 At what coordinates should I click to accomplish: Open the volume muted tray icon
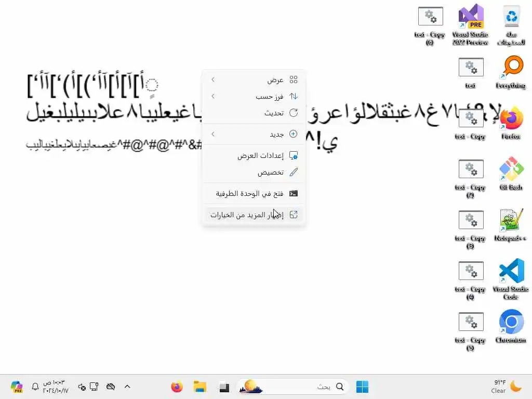(82, 387)
